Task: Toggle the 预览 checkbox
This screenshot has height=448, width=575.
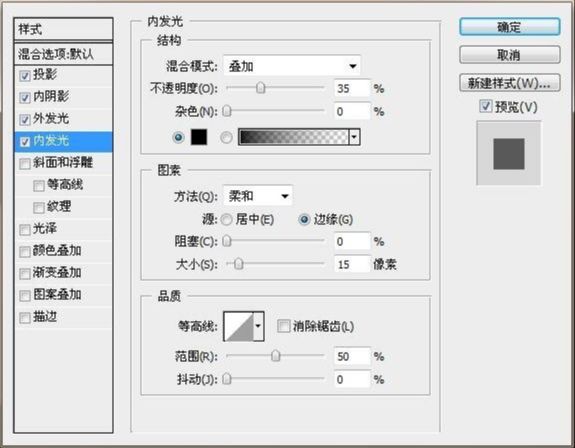Action: click(x=486, y=107)
